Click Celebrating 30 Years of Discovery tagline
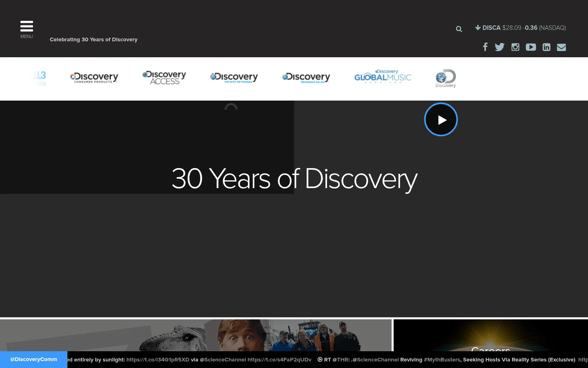Screen dimensions: 588x368 tap(94, 40)
